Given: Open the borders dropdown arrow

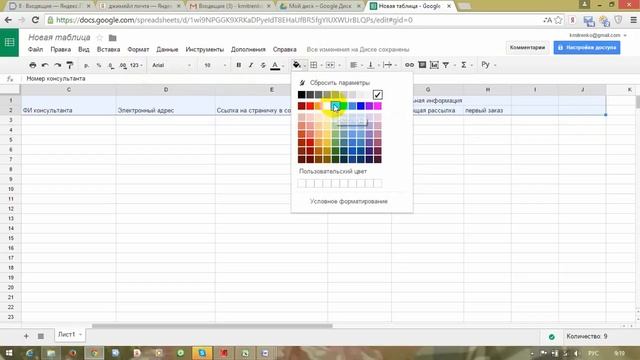Looking at the screenshot, I should pyautogui.click(x=322, y=65).
